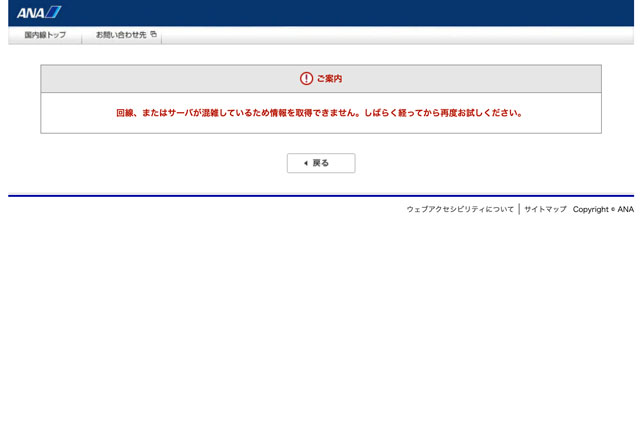Click the ご案内 heading text

[x=329, y=79]
